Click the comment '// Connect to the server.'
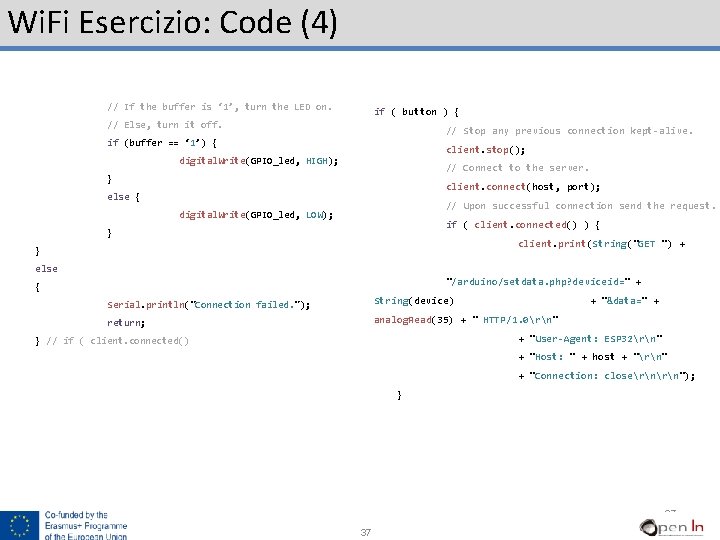 coord(517,168)
